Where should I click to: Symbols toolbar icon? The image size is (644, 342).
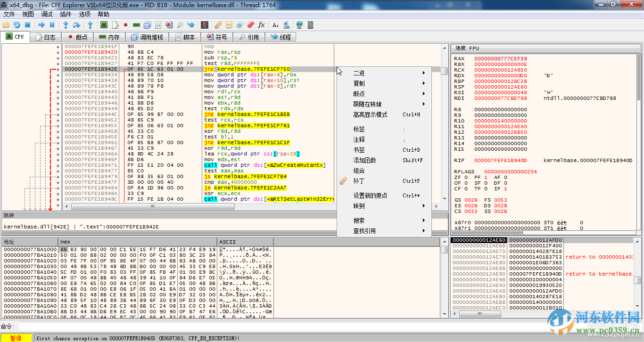click(x=169, y=24)
